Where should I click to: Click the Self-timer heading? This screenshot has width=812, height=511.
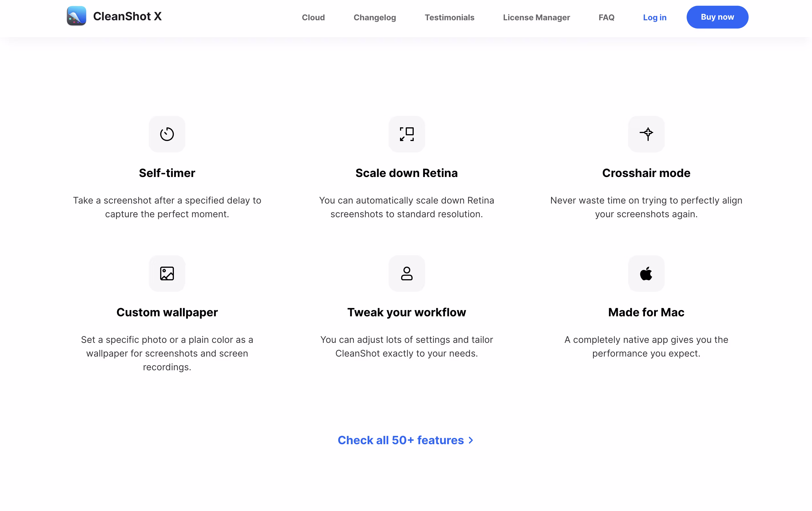(x=167, y=173)
